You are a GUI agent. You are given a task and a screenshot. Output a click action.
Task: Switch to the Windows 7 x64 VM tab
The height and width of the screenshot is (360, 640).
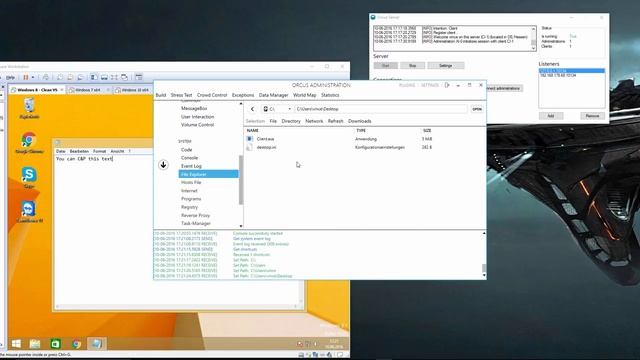point(88,90)
